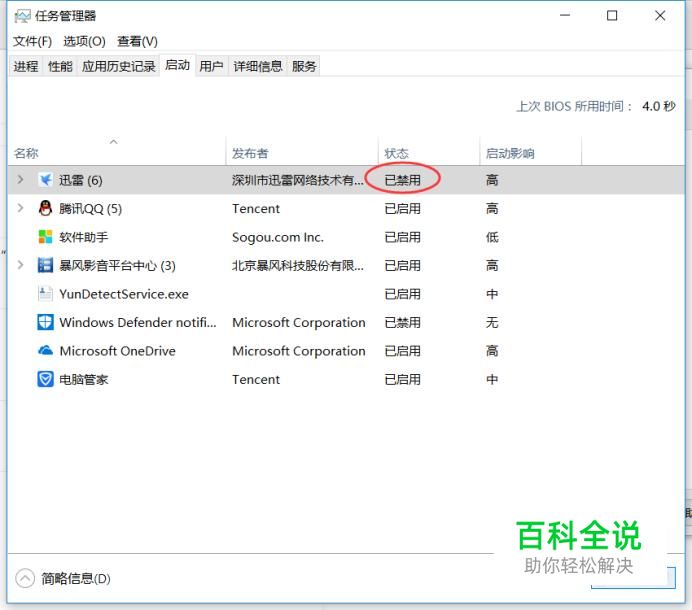Click Windows Defender impact 无 cell

[492, 322]
